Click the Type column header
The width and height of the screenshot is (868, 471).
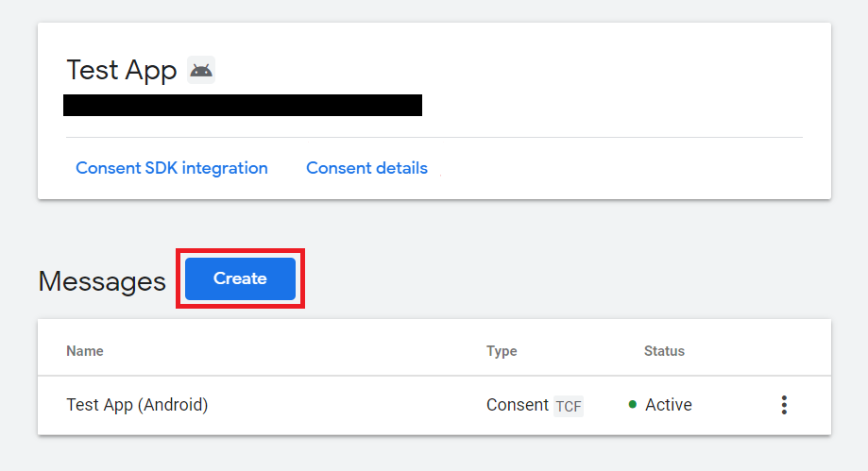502,351
